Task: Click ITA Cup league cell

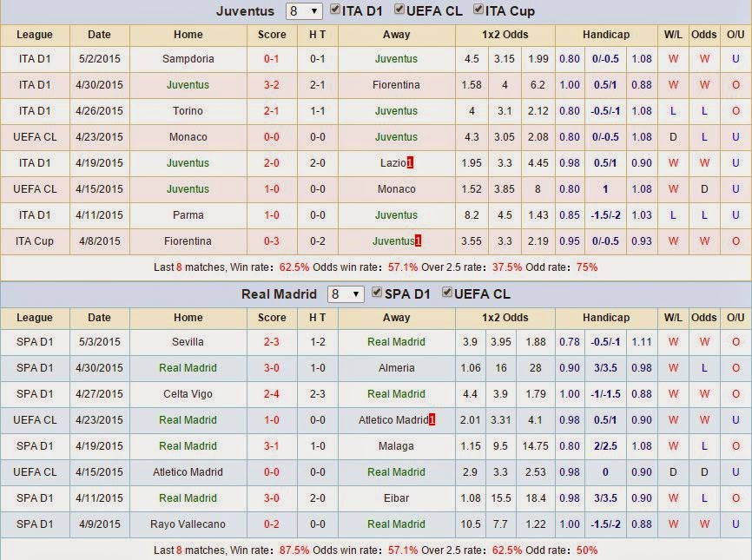Action: 35,241
